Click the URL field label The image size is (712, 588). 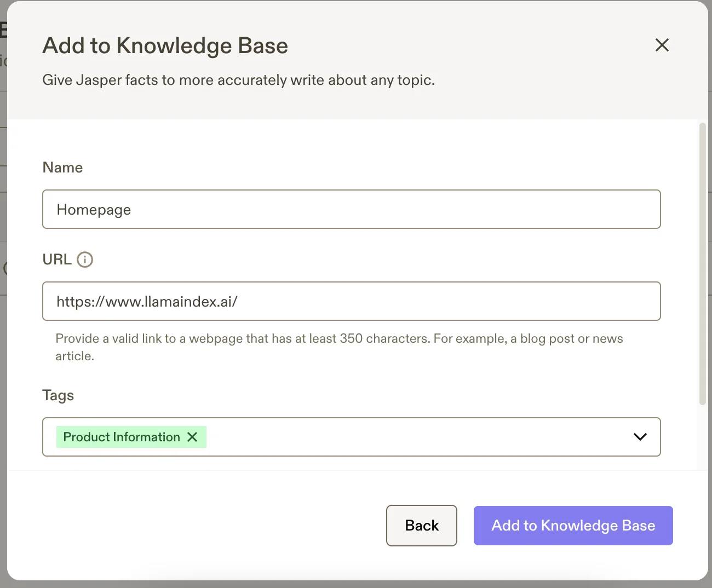click(57, 260)
